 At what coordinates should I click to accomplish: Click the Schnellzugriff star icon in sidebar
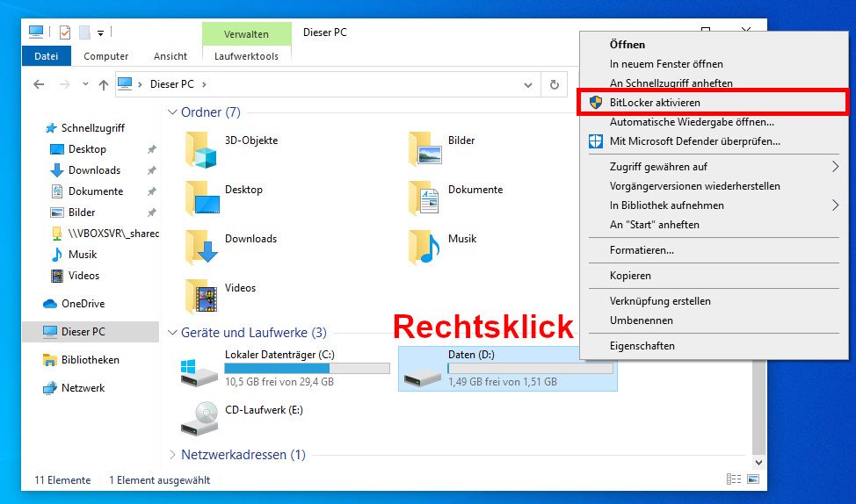[x=51, y=128]
